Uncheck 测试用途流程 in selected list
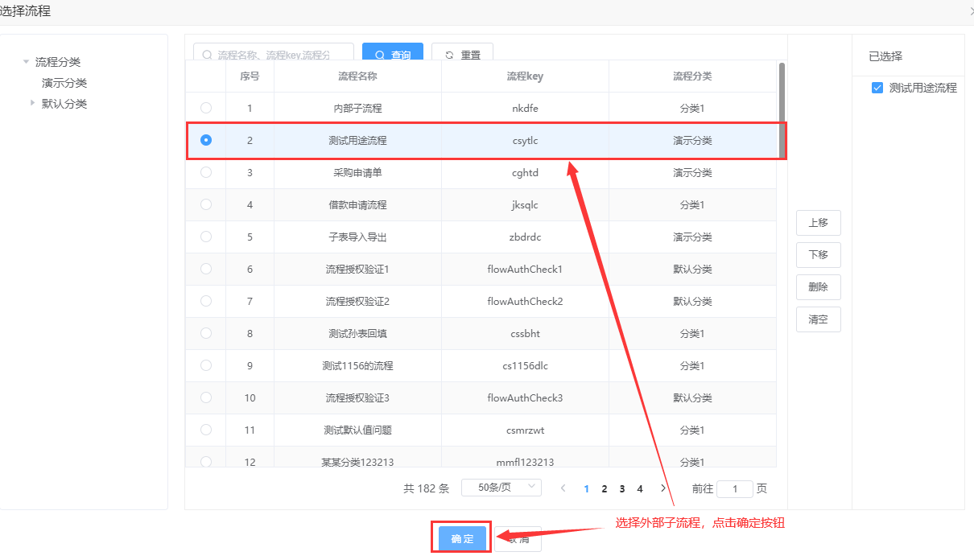 click(x=877, y=88)
